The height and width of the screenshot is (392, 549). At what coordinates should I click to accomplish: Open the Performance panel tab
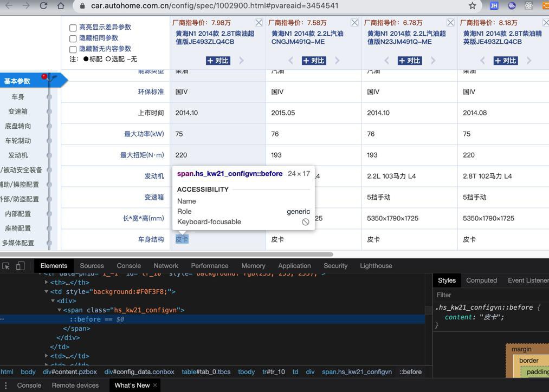point(210,266)
